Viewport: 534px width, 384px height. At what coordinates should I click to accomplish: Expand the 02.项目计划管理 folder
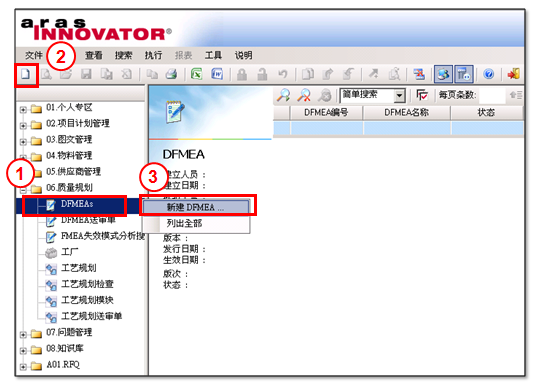[x=23, y=126]
